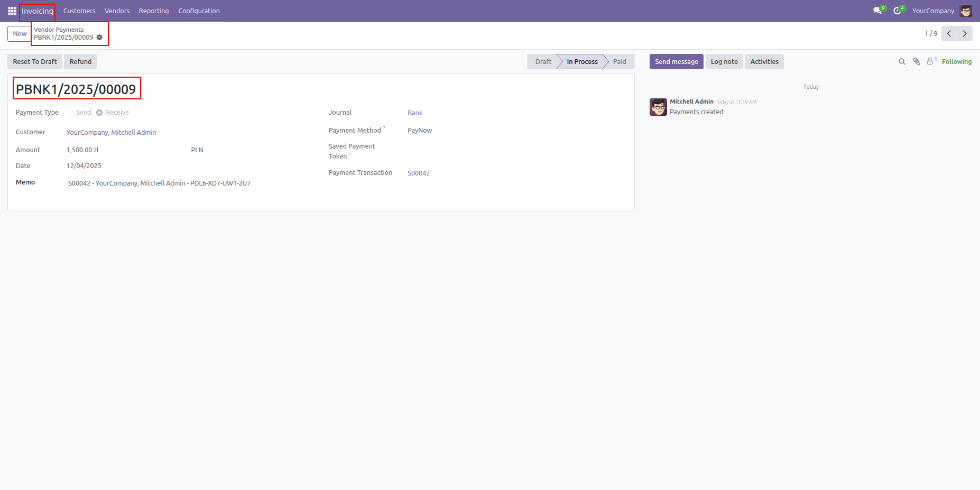Click Send message in chatter
This screenshot has height=490, width=980.
pyautogui.click(x=676, y=62)
